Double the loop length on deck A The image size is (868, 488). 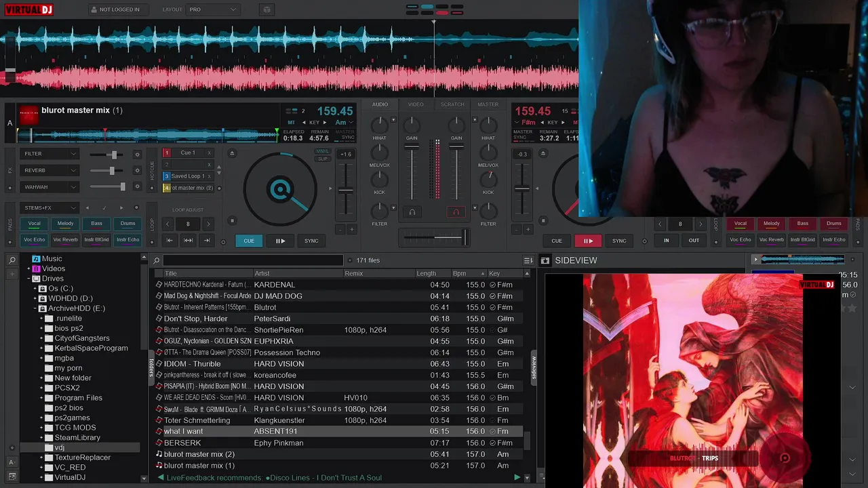[x=208, y=224]
